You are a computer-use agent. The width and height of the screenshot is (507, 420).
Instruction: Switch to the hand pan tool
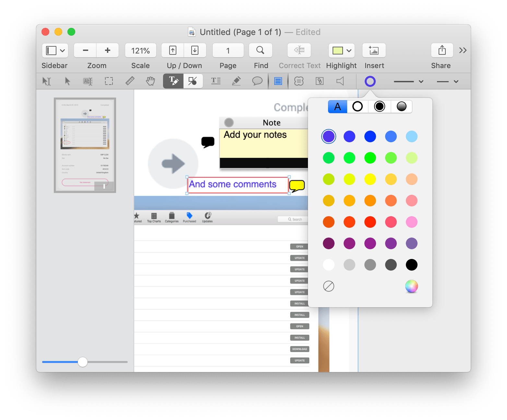coord(150,81)
